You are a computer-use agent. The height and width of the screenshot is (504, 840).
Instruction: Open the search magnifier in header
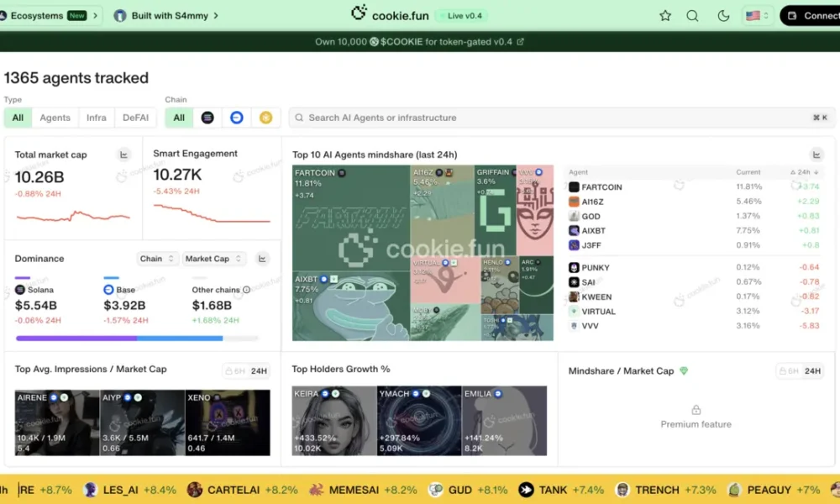[x=692, y=15]
